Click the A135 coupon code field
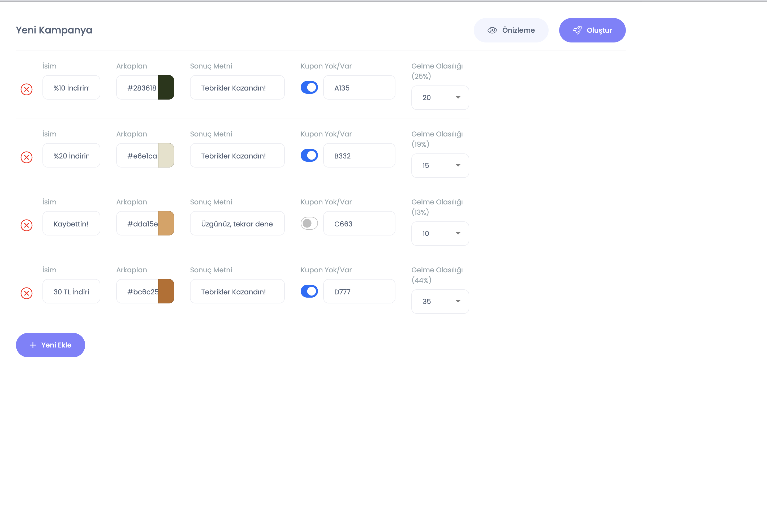Screen dimensions: 767x532 tap(359, 88)
